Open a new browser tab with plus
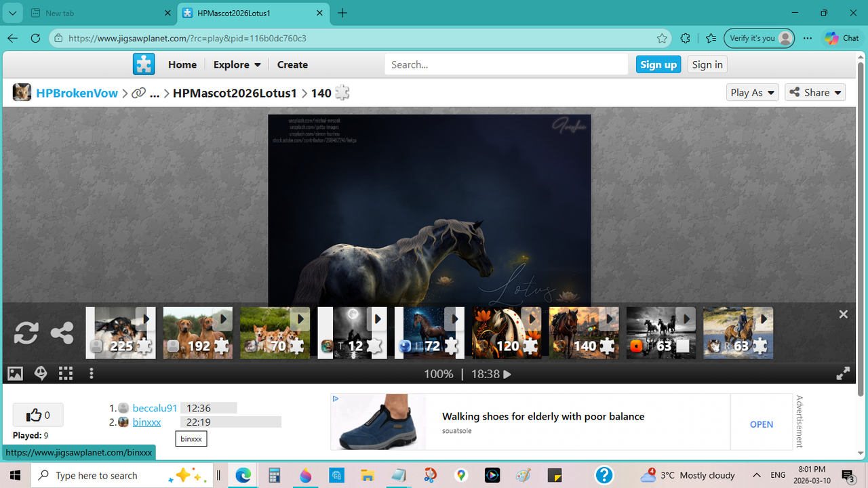Screen dimensions: 868x488 click(x=342, y=13)
